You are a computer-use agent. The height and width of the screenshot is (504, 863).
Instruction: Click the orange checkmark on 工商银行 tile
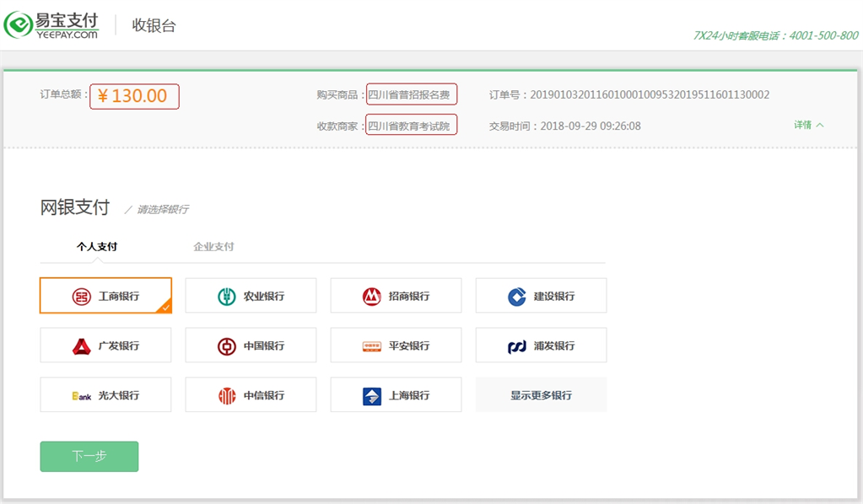point(165,308)
